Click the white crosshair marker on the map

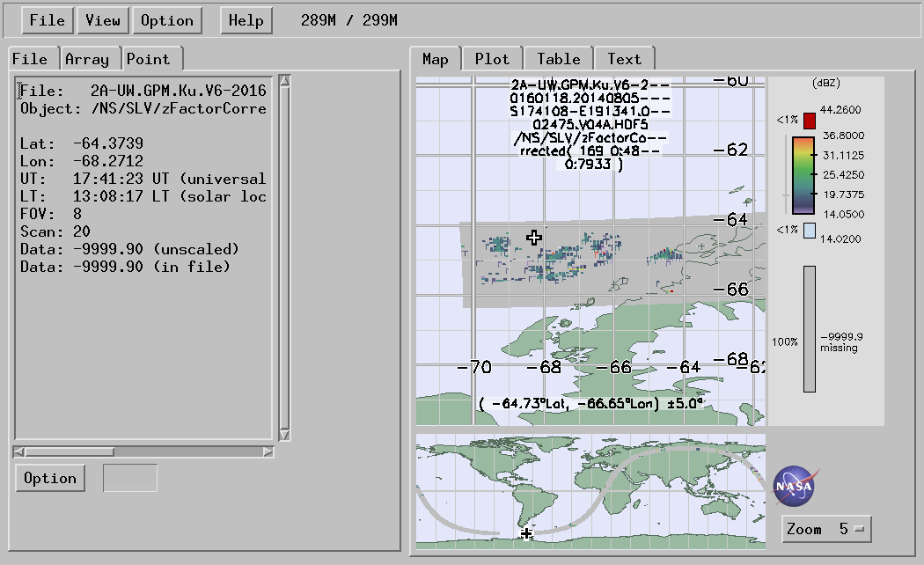534,237
